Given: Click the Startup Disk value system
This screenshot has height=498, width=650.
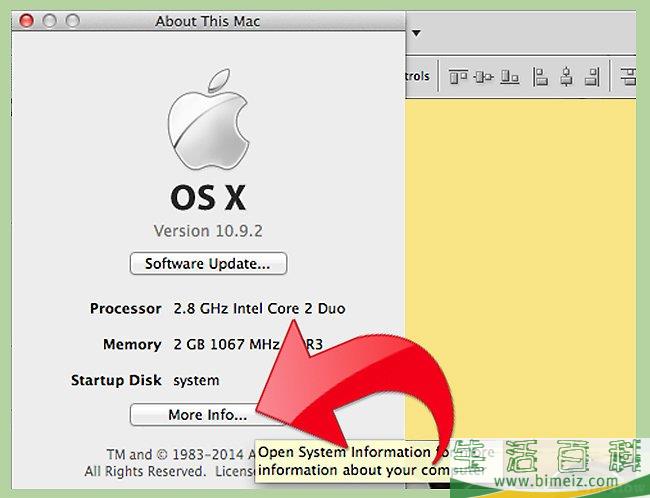Looking at the screenshot, I should click(196, 381).
